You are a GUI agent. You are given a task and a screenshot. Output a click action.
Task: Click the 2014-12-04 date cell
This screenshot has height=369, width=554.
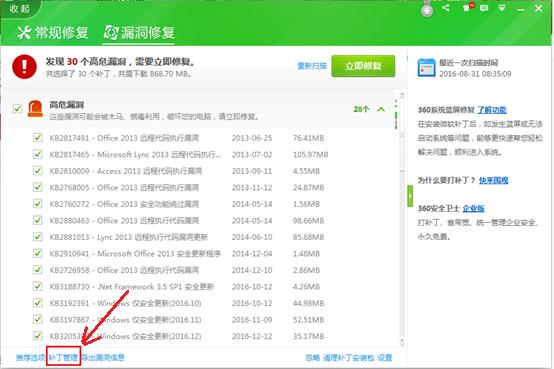pos(252,253)
